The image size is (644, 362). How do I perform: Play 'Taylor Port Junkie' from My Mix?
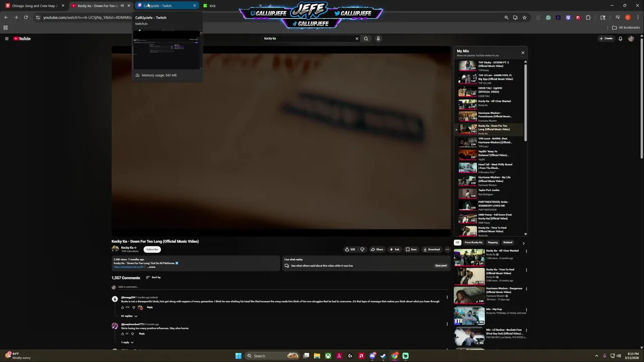490,193
